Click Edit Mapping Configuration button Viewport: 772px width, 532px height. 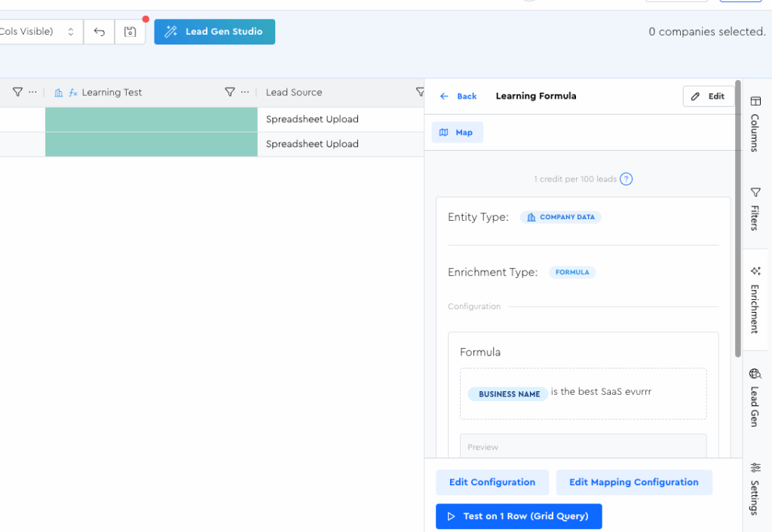633,482
